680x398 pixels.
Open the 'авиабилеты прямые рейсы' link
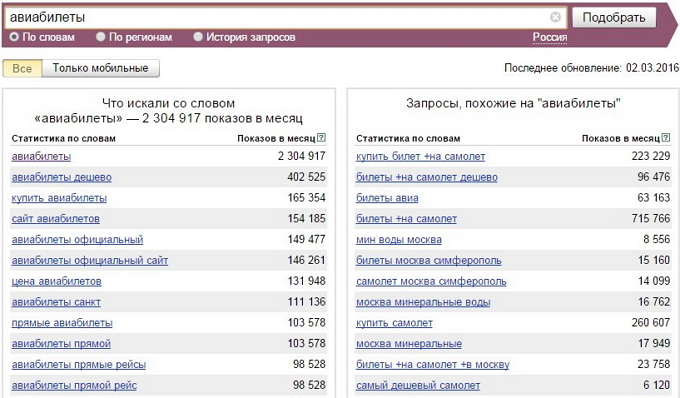pos(78,365)
